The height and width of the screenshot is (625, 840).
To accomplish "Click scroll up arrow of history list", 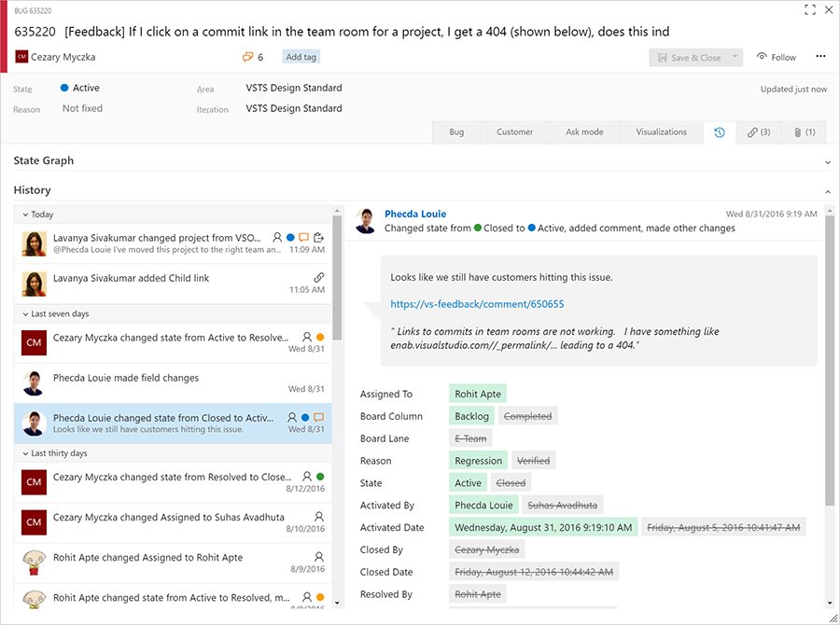I will 337,211.
